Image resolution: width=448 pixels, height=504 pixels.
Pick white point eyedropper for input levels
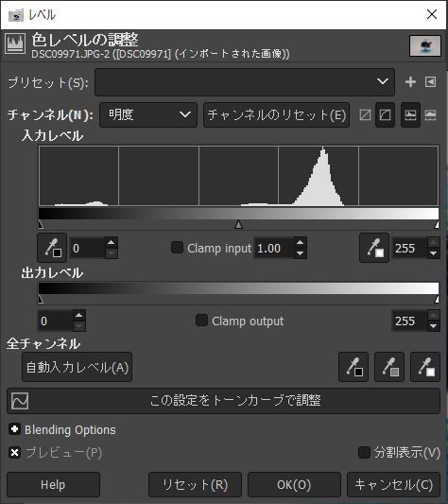374,248
